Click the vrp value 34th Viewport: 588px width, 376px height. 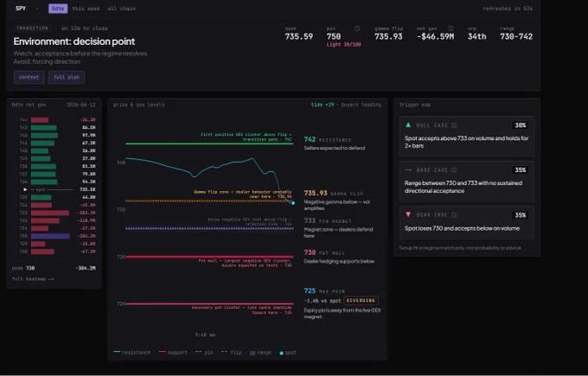tap(476, 36)
